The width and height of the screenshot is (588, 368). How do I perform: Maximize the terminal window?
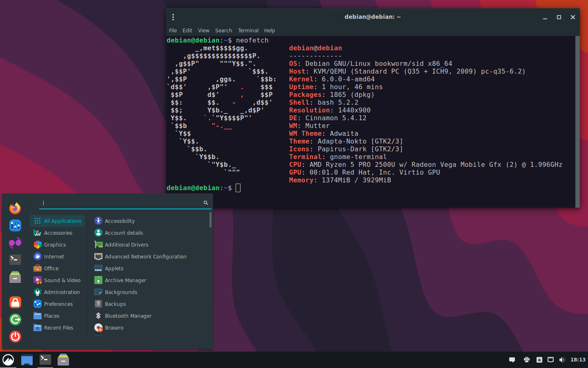pyautogui.click(x=559, y=17)
